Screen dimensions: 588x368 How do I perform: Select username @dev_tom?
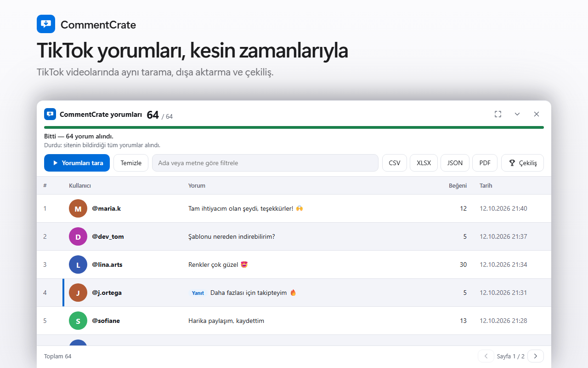(108, 236)
